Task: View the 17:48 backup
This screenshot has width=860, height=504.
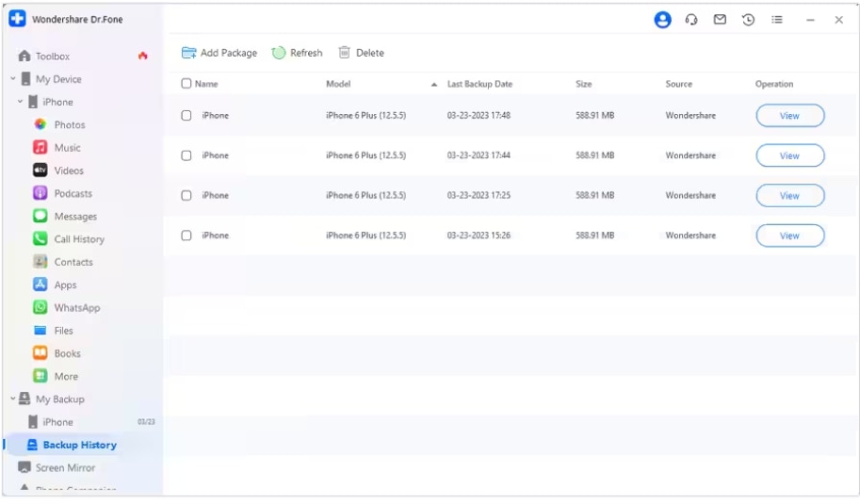Action: coord(789,116)
